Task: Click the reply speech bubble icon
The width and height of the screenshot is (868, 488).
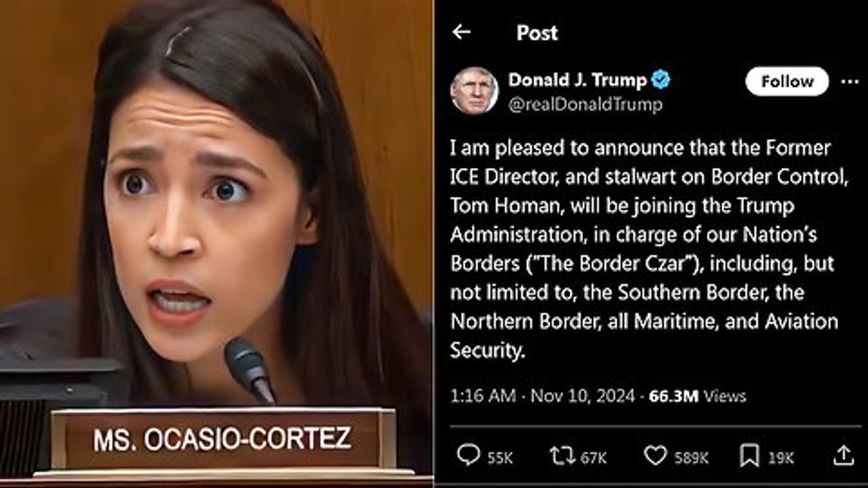Action: [x=468, y=456]
